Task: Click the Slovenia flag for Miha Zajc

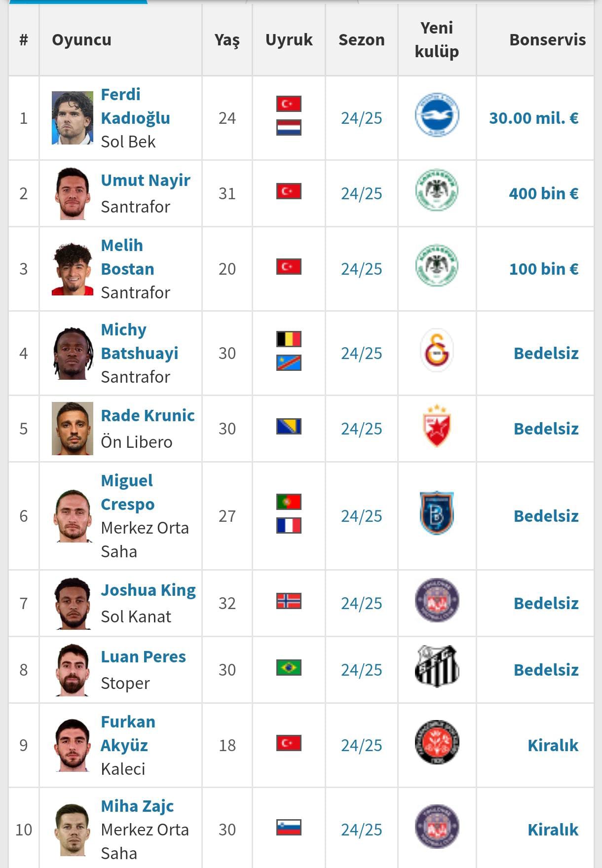Action: pos(289,828)
